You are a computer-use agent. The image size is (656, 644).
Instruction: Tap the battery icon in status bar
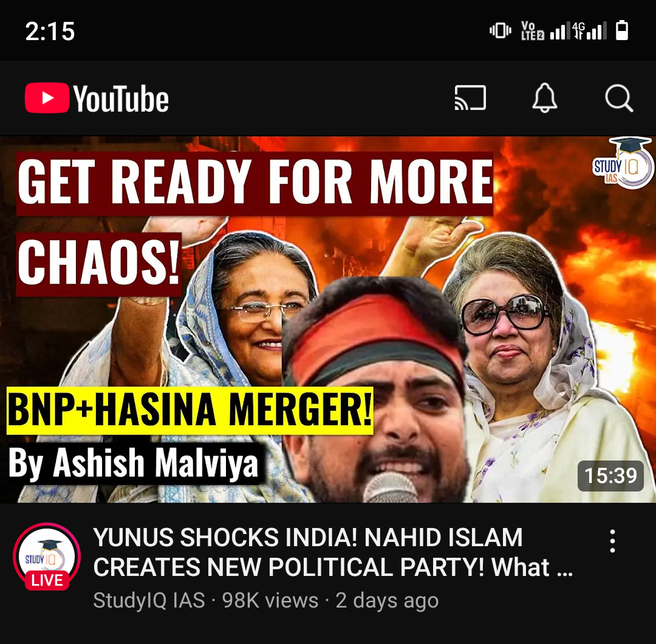click(x=622, y=30)
